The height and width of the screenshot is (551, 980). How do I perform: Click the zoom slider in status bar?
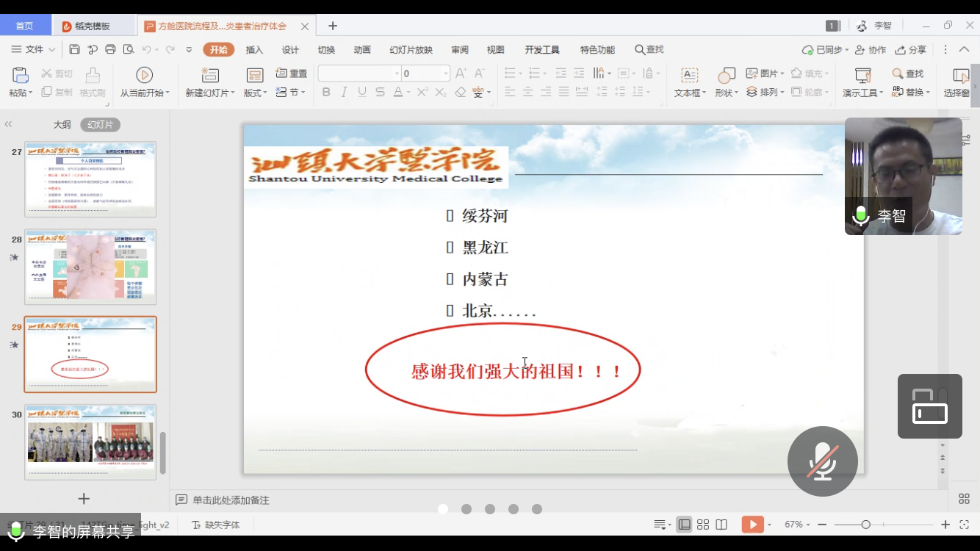point(866,525)
